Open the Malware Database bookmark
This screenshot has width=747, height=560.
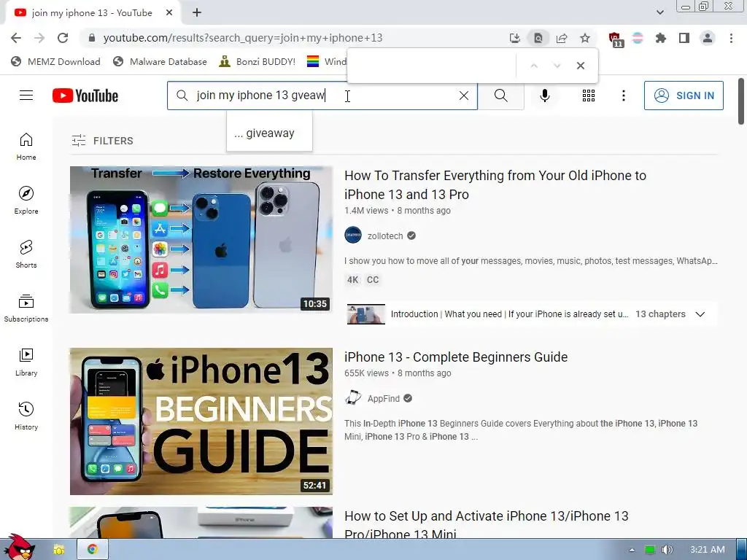point(160,61)
